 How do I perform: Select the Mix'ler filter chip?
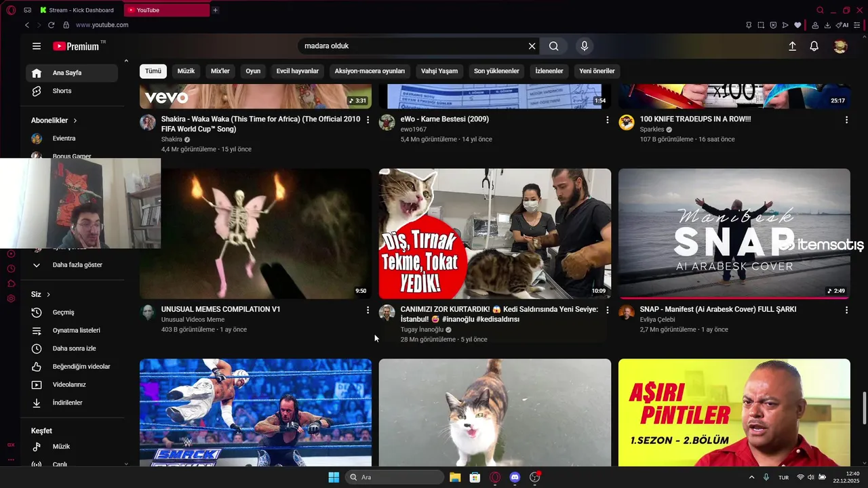tap(220, 71)
